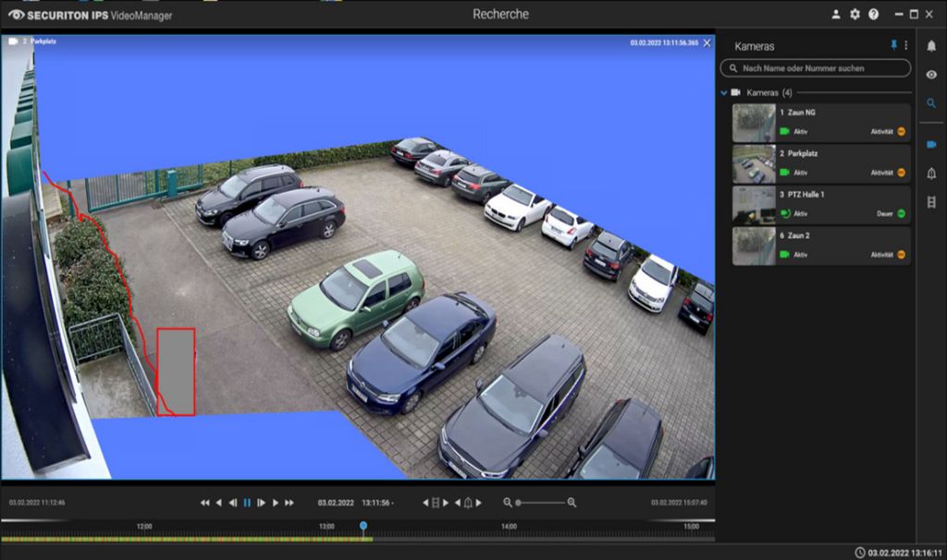The image size is (947, 560).
Task: Open the live view eye icon
Action: 931,75
